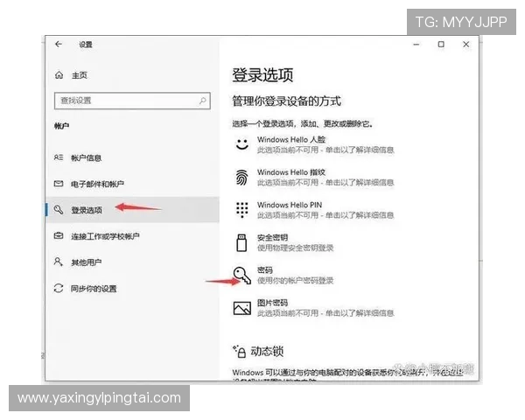Select 帐户信息 in sidebar
The height and width of the screenshot is (420, 525).
point(86,157)
